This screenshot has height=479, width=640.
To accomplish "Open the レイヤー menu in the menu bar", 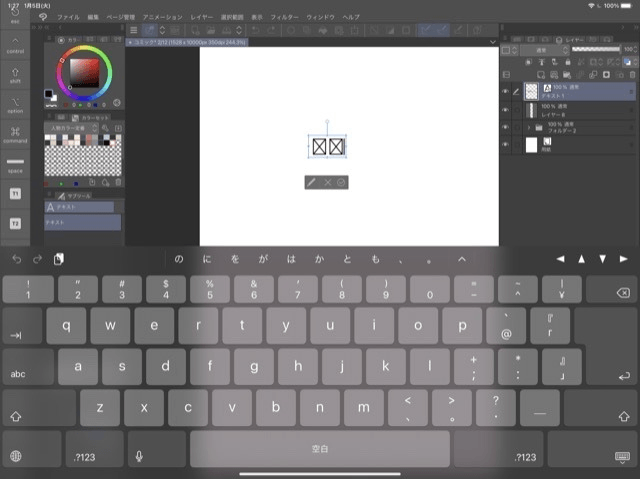I will pyautogui.click(x=202, y=17).
